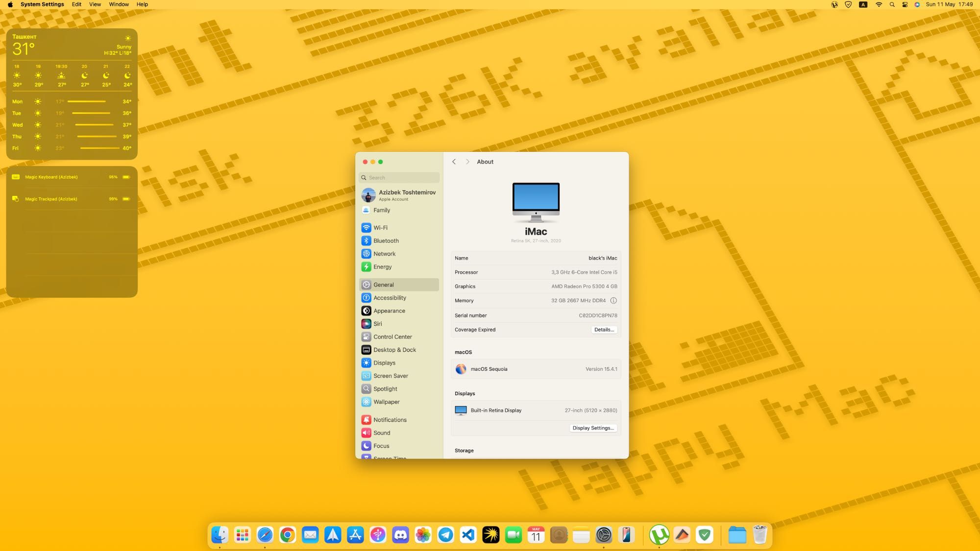
Task: Click the iMac computer image
Action: tap(536, 203)
